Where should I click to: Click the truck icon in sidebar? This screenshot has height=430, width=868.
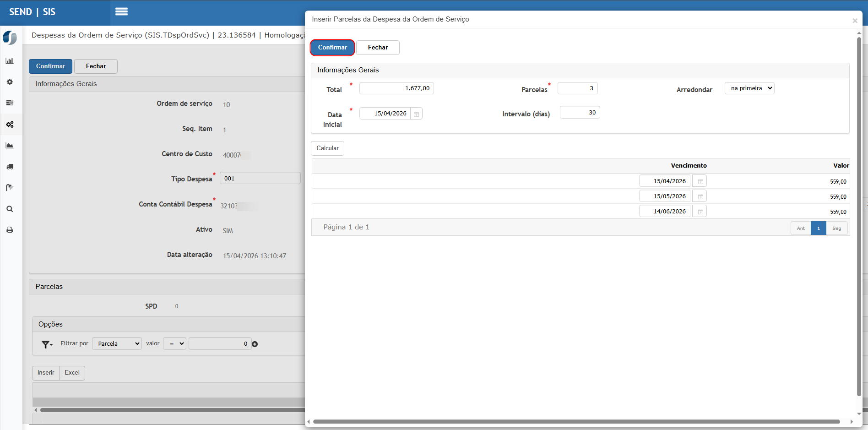click(10, 167)
